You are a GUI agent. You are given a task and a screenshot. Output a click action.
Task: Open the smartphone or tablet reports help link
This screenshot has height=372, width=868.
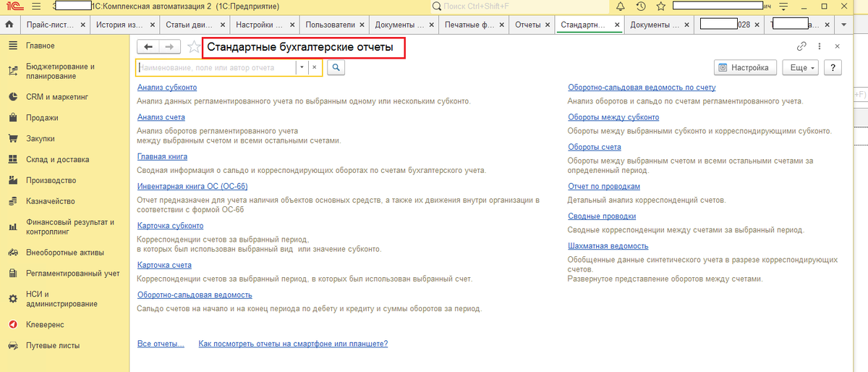point(293,344)
